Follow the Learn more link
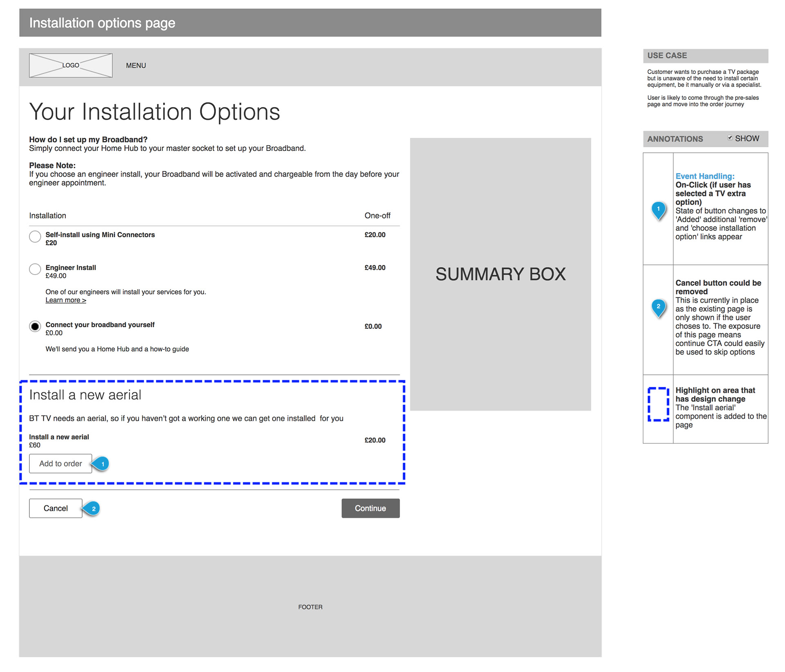 [65, 300]
